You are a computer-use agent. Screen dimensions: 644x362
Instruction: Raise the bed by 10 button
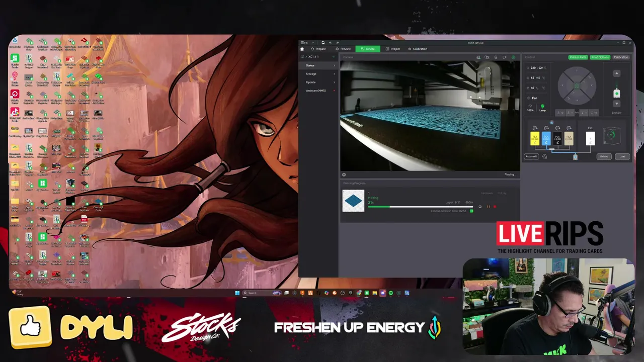(560, 113)
